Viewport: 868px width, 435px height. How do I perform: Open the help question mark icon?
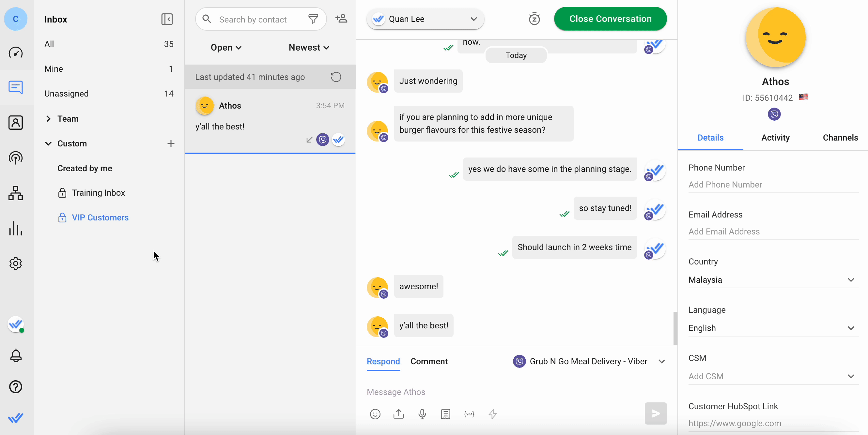(16, 386)
